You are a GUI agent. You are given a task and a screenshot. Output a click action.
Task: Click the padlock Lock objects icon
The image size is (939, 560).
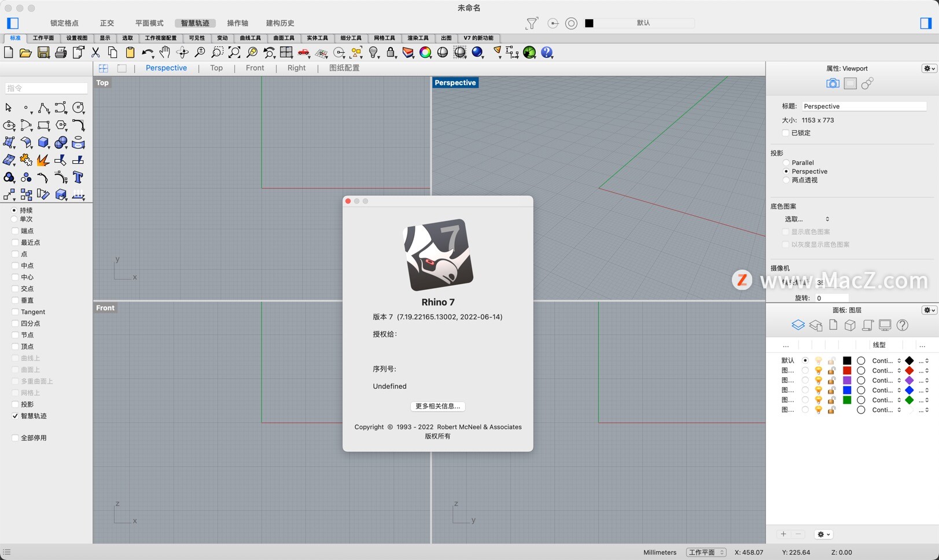click(391, 53)
